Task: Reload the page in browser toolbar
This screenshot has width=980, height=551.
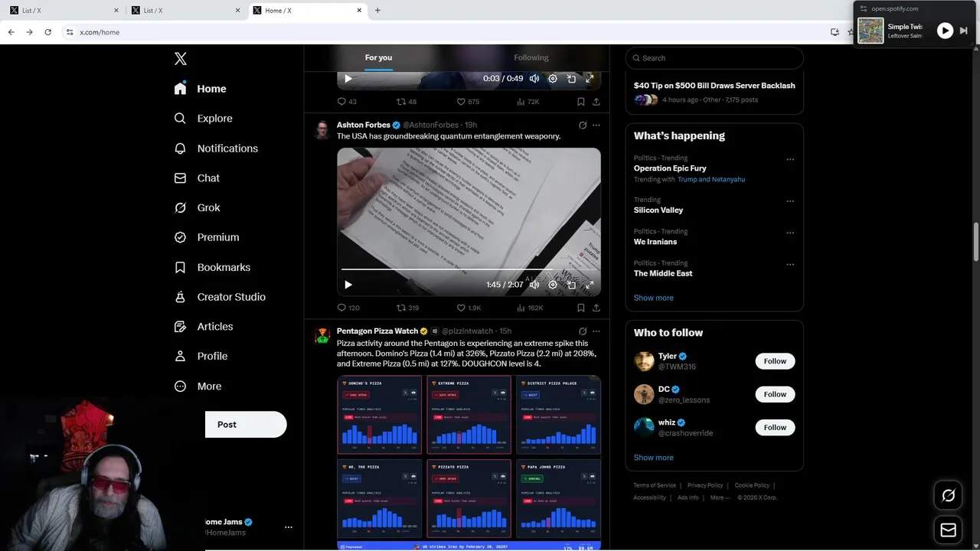Action: (47, 32)
